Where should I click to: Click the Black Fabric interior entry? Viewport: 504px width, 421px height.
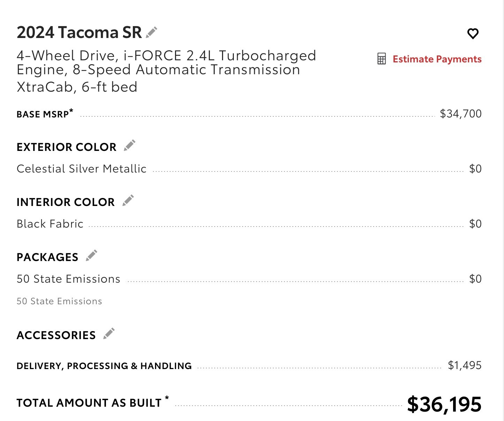tap(50, 224)
